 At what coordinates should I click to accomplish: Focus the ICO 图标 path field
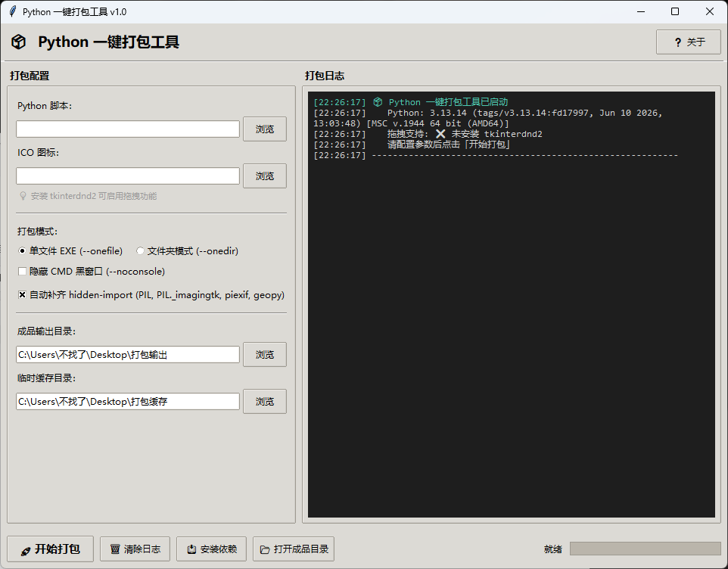128,176
